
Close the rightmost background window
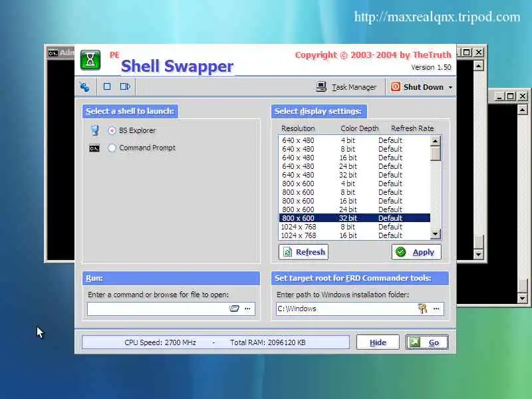pos(523,96)
